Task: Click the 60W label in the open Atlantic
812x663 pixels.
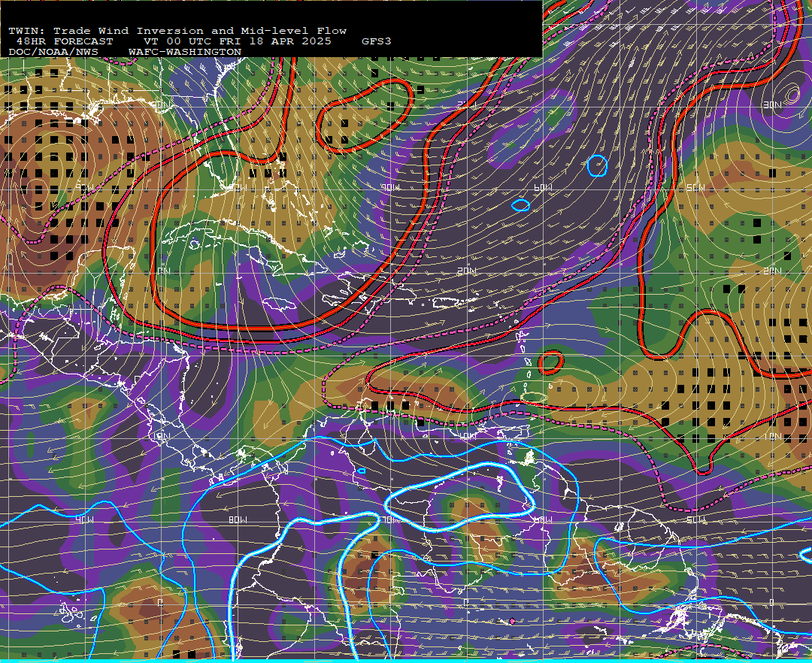Action: [543, 187]
